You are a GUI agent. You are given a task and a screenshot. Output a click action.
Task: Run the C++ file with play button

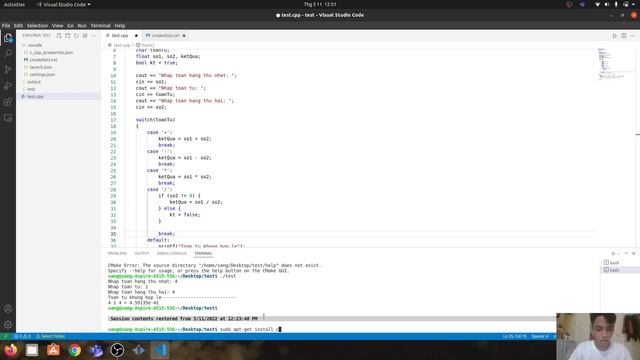coord(615,36)
